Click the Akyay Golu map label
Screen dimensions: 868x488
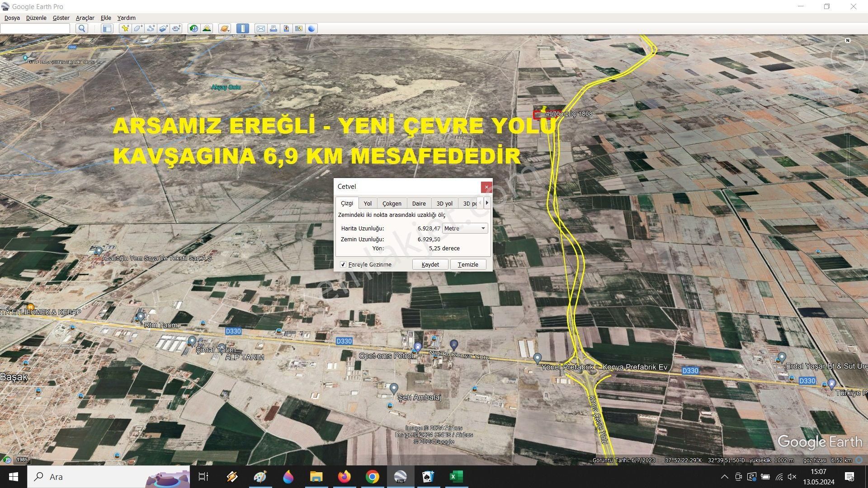point(226,87)
